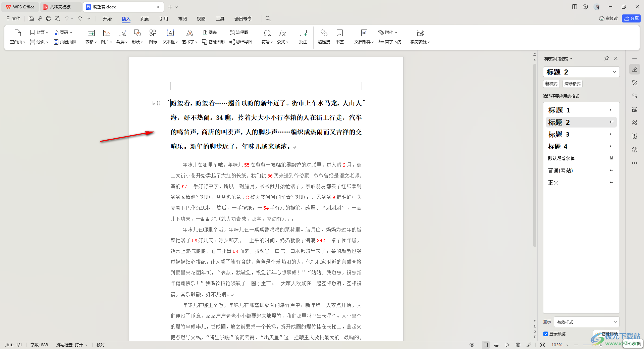Screen dimensions: 644x349
Task: Click the 分享 share button
Action: click(x=631, y=18)
